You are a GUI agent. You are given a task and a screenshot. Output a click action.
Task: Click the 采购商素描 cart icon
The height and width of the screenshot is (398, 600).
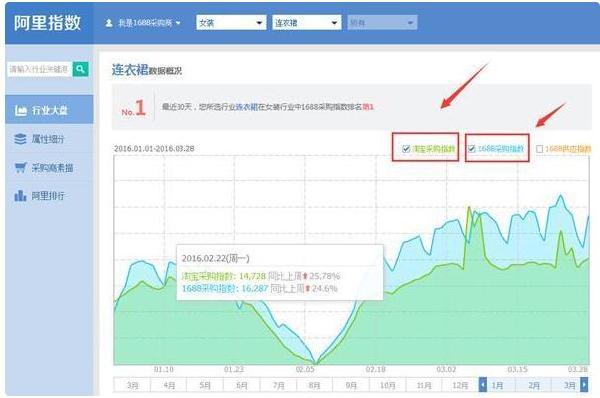tap(20, 168)
